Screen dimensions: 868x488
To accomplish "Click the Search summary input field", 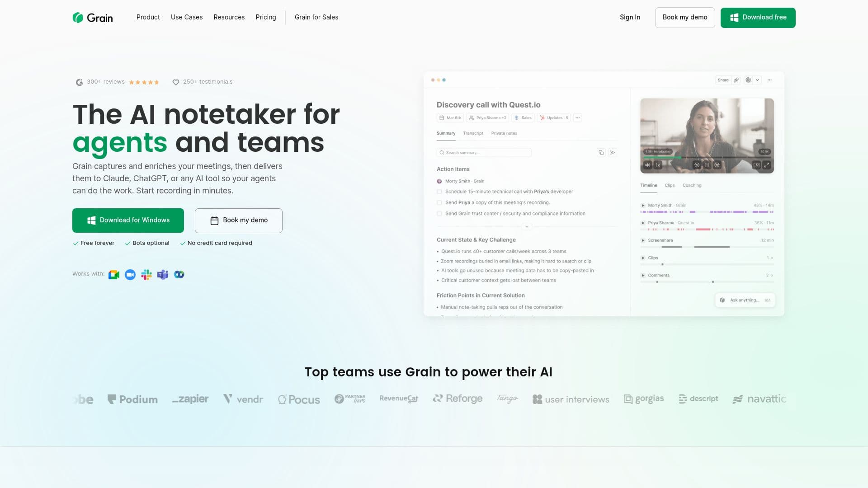I will pos(484,153).
